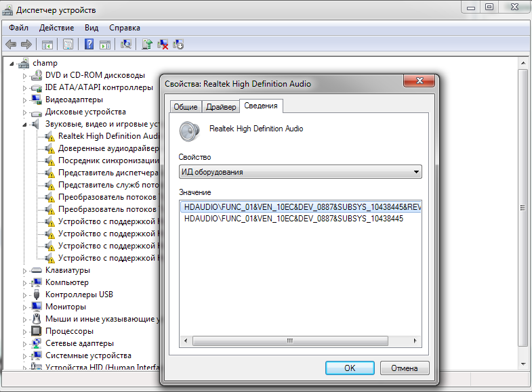This screenshot has width=532, height=392.
Task: Open the Свойство ИД оборудования dropdown
Action: point(300,172)
